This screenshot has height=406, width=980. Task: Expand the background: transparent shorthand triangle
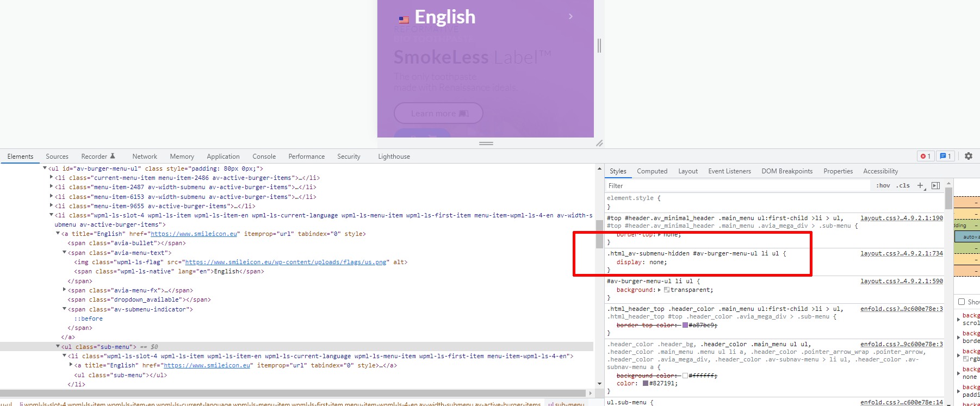[660, 290]
